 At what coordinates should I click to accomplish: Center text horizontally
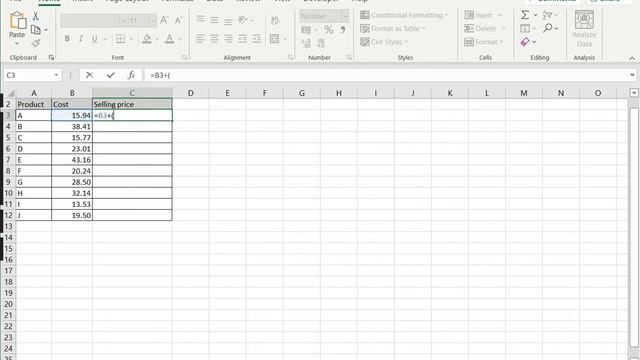pyautogui.click(x=214, y=39)
